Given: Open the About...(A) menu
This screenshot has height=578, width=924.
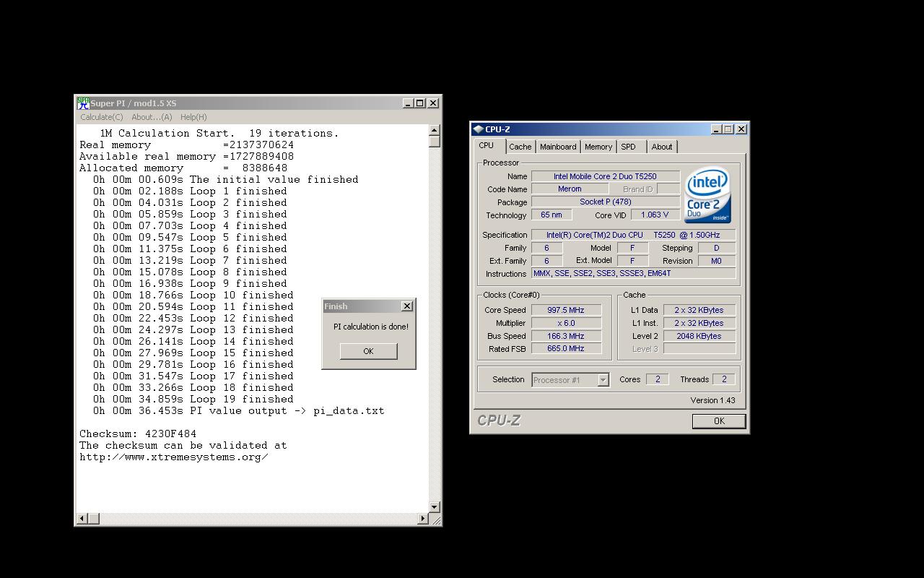Looking at the screenshot, I should [x=152, y=117].
